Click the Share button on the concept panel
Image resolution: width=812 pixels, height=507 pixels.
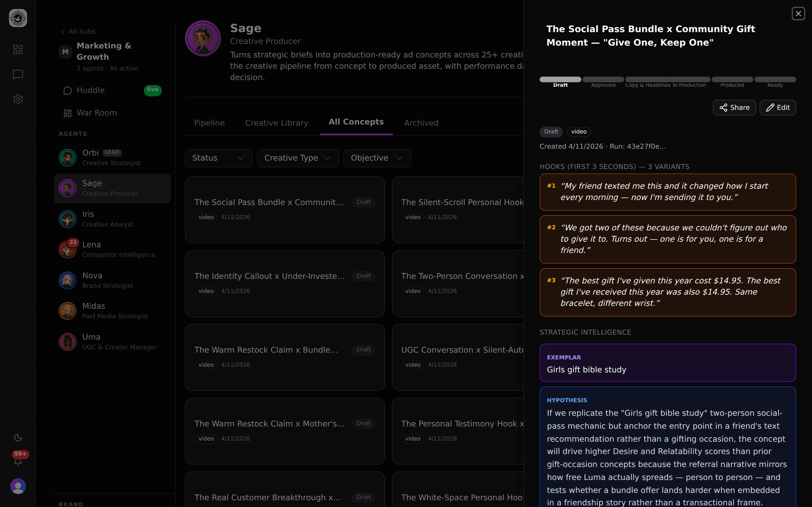[734, 107]
